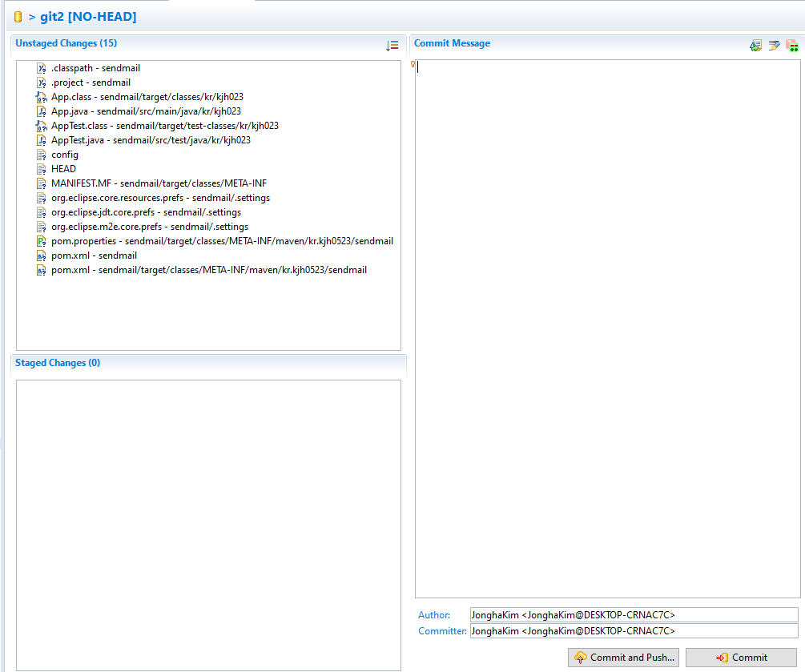Click the Commit and Push... button
This screenshot has height=672, width=805.
tap(623, 658)
